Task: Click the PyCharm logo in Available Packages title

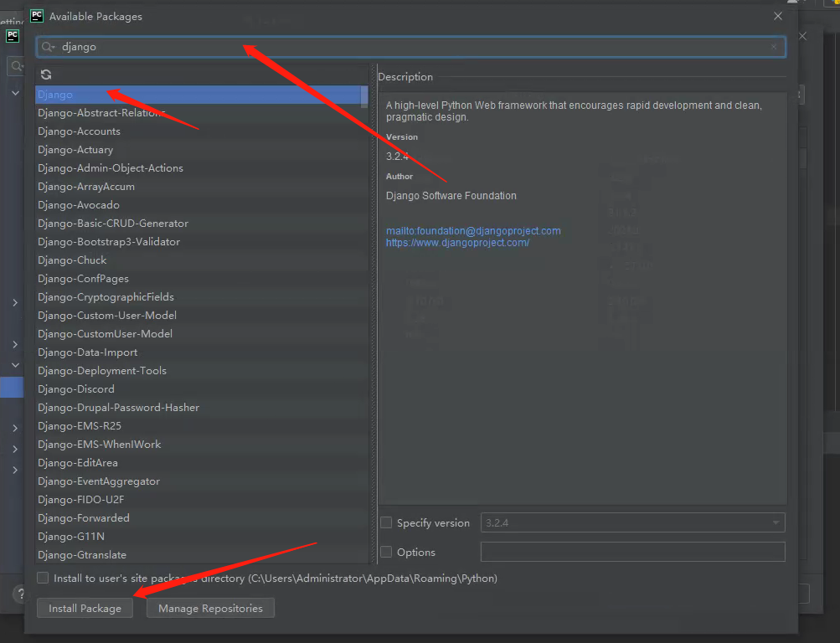Action: click(37, 16)
